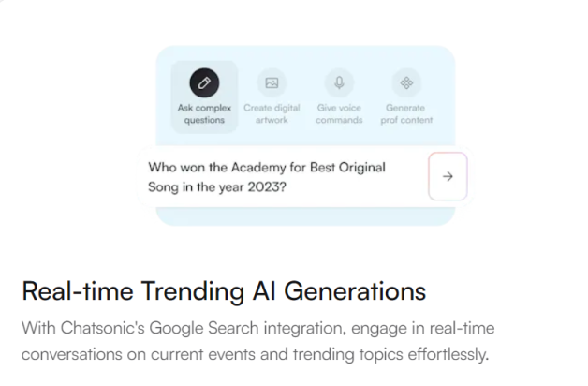The width and height of the screenshot is (588, 386).
Task: Open the "Create digital artwork" label
Action: (x=272, y=113)
